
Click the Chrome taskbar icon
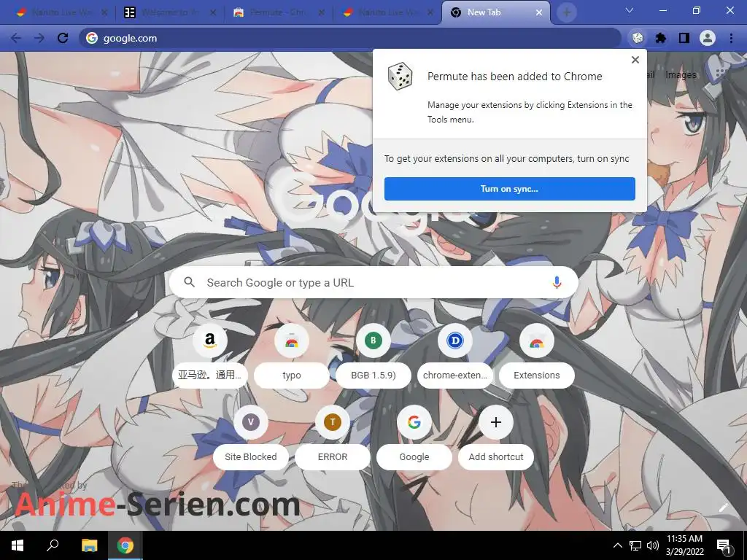(125, 545)
